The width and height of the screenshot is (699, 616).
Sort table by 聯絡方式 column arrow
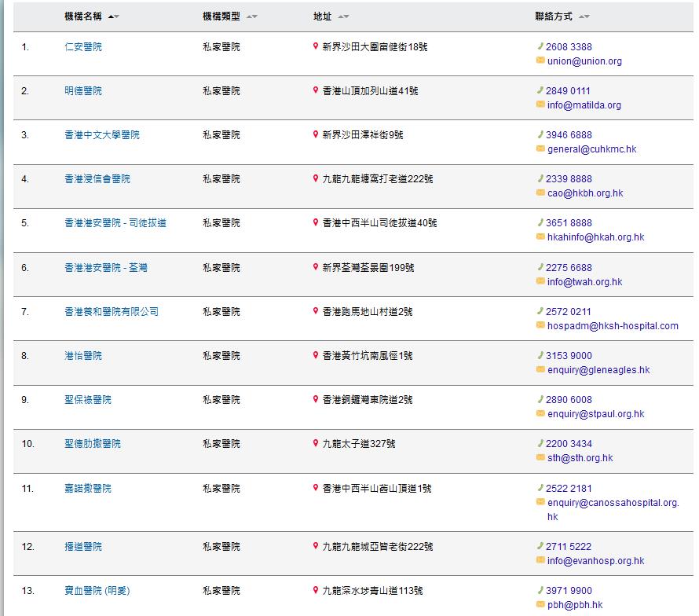pos(584,17)
